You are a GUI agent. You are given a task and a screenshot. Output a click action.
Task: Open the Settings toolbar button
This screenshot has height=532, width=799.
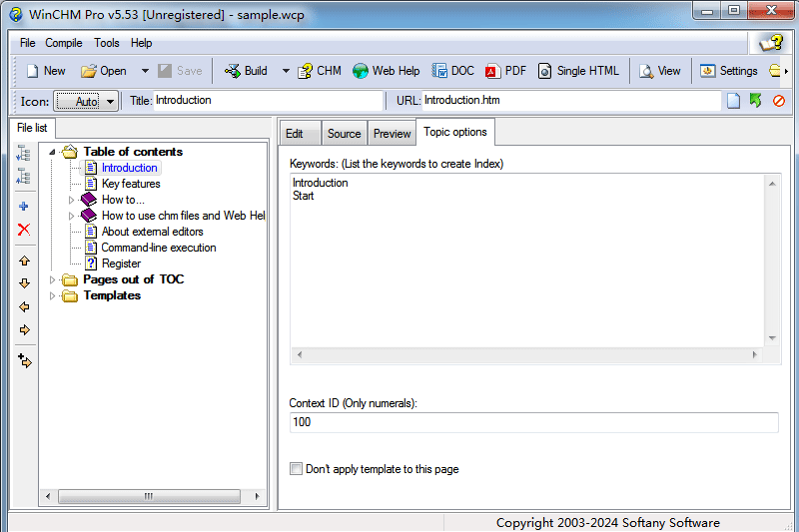click(x=729, y=71)
